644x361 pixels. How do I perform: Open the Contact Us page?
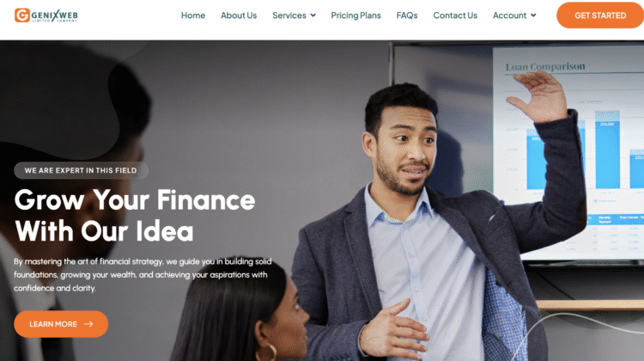point(455,15)
